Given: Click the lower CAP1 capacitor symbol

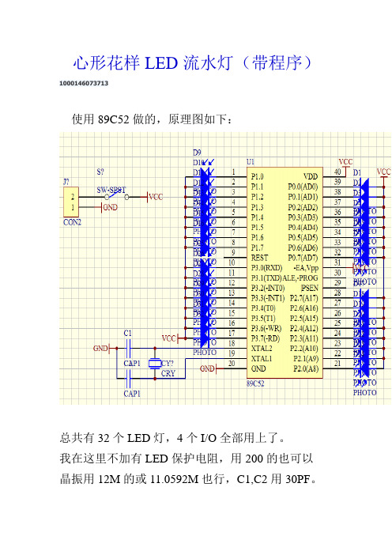Looking at the screenshot, I should (128, 379).
